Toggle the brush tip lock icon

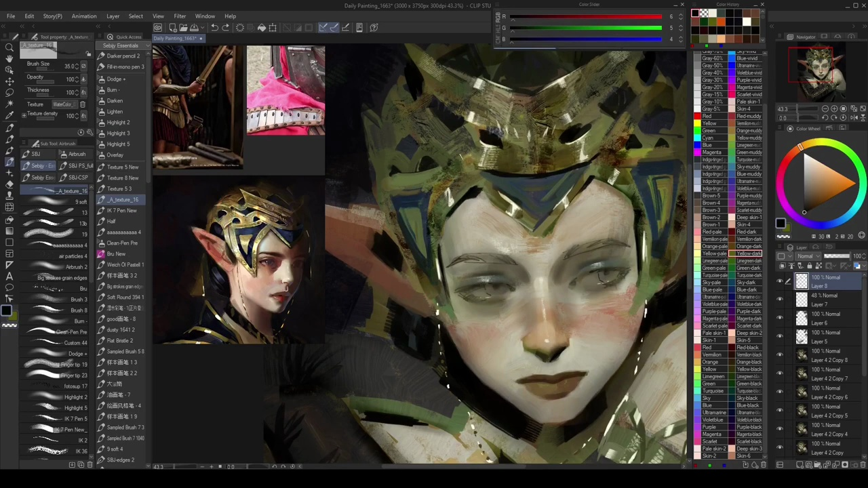coord(88,54)
